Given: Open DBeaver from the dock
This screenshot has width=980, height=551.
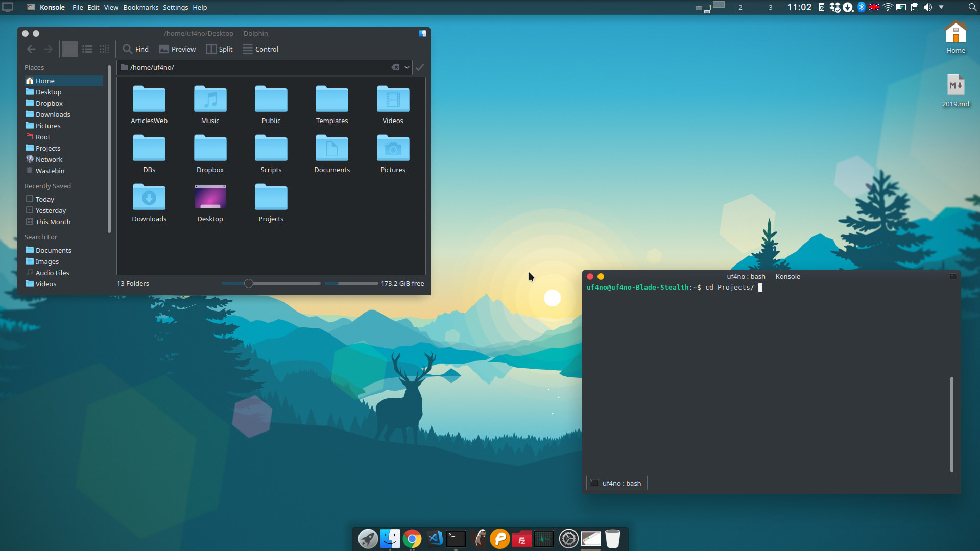Looking at the screenshot, I should 479,538.
